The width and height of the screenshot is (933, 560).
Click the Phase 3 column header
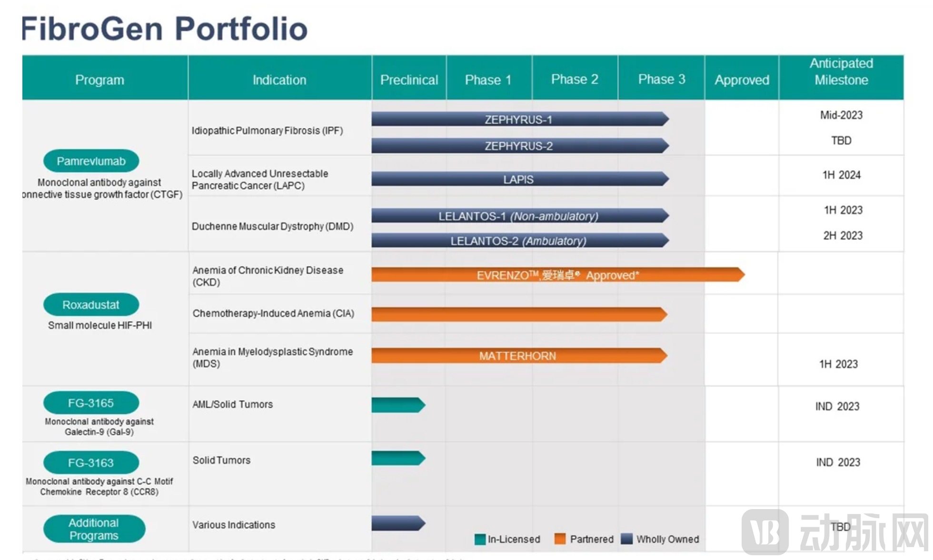[661, 79]
